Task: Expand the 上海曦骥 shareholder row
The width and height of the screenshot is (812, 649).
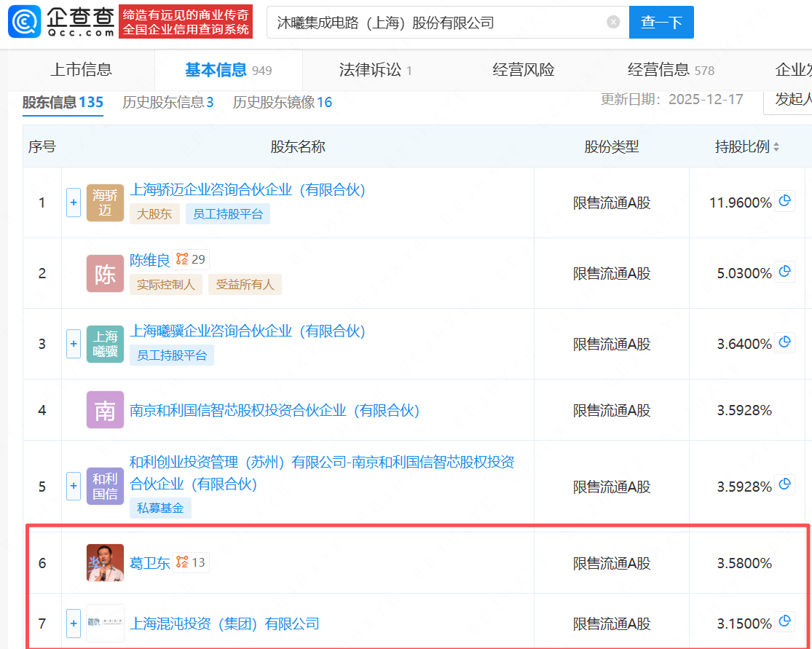Action: [73, 344]
